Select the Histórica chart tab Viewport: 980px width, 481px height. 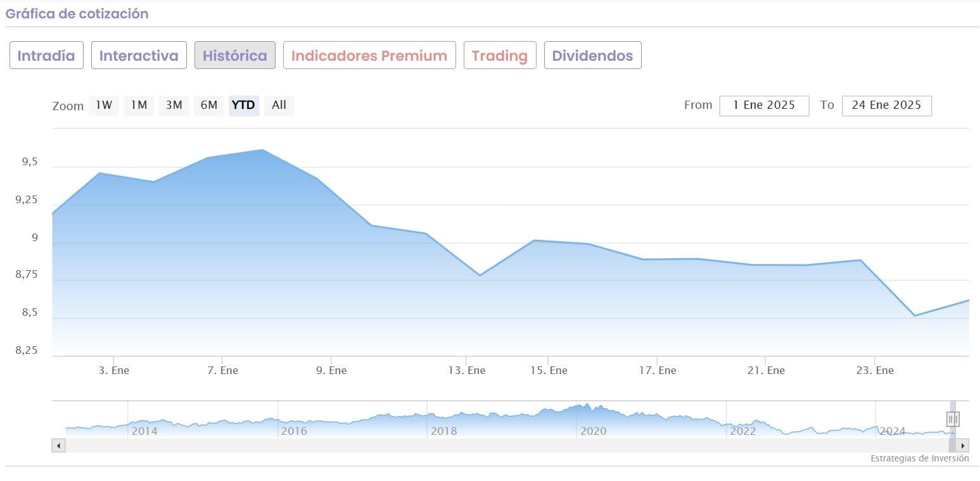(234, 56)
